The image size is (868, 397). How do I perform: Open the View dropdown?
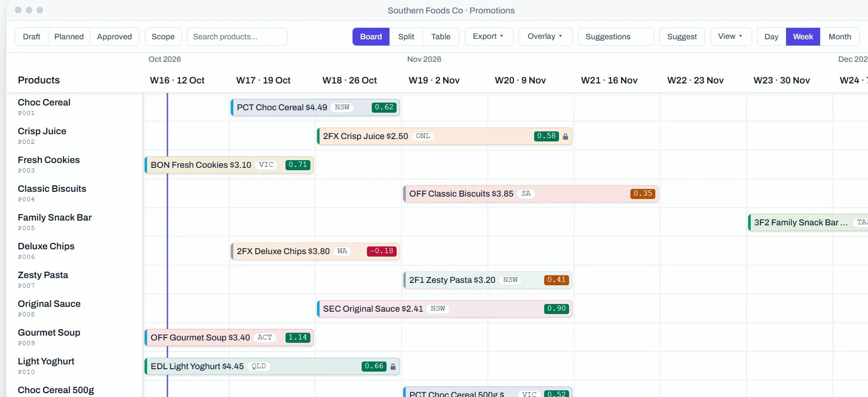tap(731, 36)
